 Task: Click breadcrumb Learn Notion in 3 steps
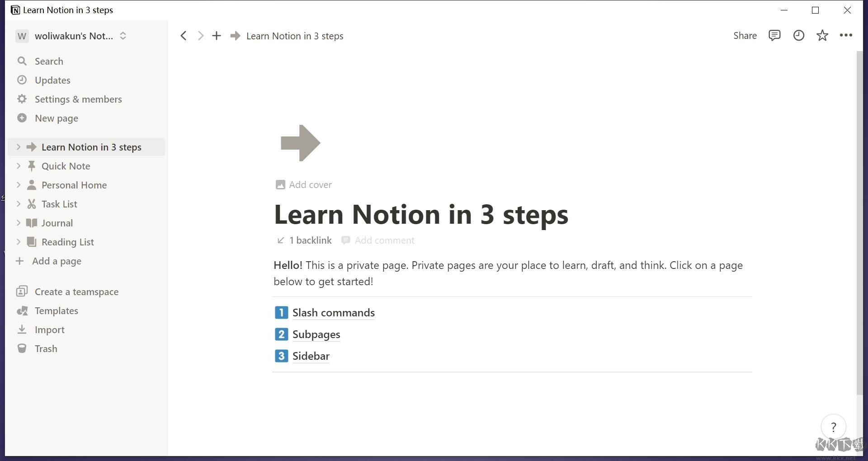295,36
